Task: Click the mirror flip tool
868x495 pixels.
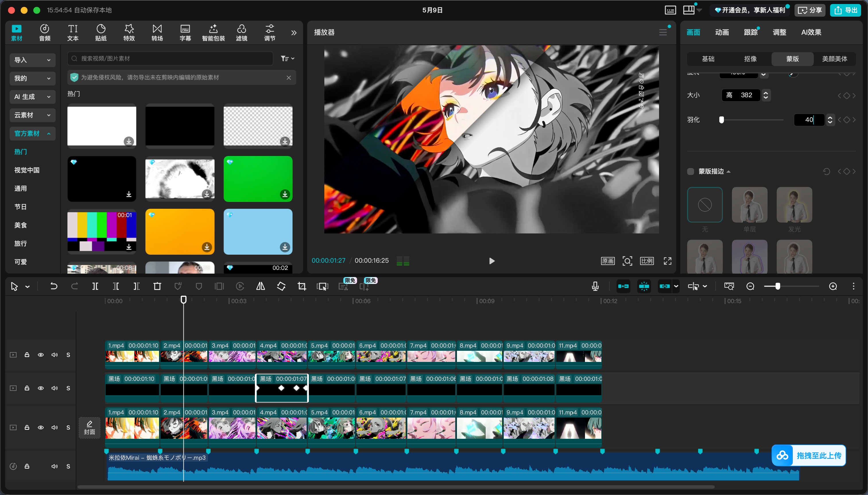Action: coord(261,286)
